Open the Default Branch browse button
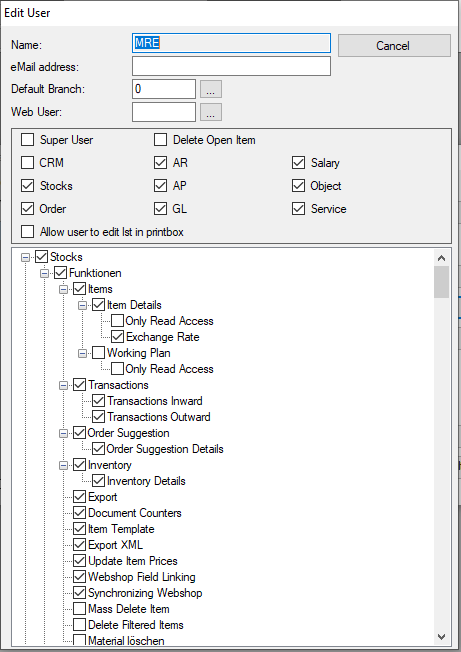 coord(211,89)
